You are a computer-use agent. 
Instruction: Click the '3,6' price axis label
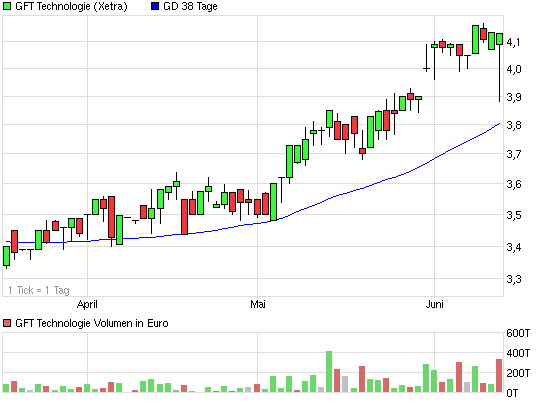pyautogui.click(x=514, y=184)
